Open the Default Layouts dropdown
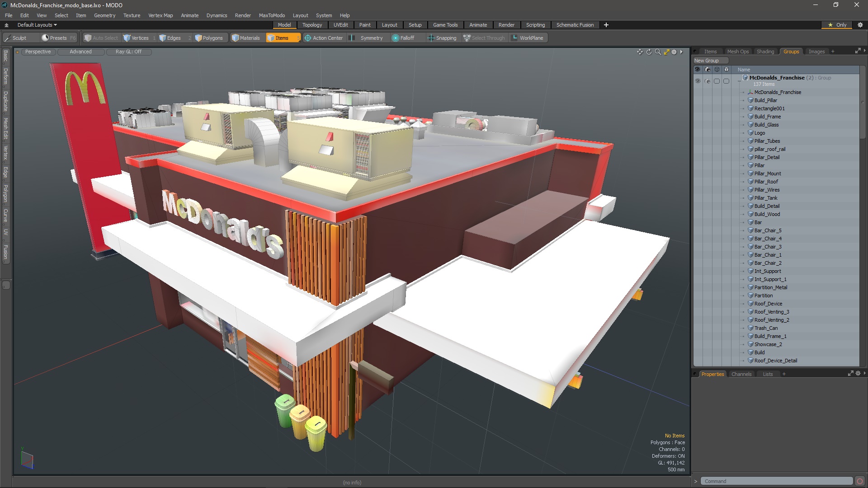The height and width of the screenshot is (488, 868). coord(37,25)
